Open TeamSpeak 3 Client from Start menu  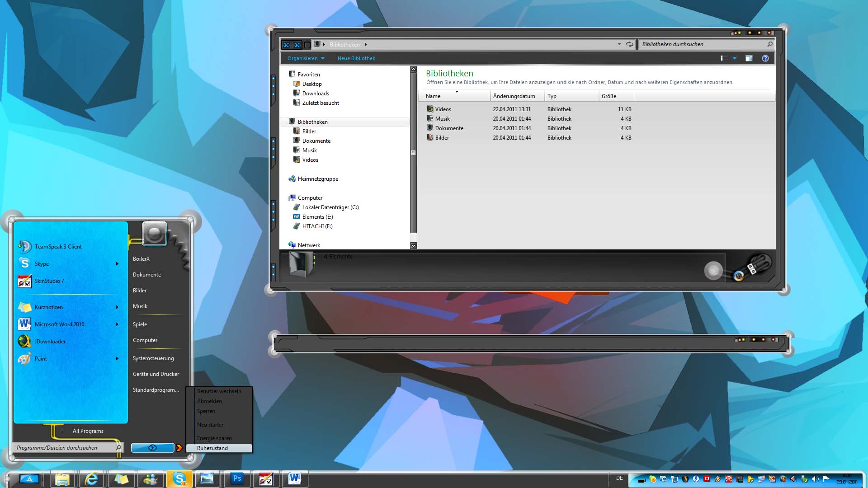click(71, 247)
